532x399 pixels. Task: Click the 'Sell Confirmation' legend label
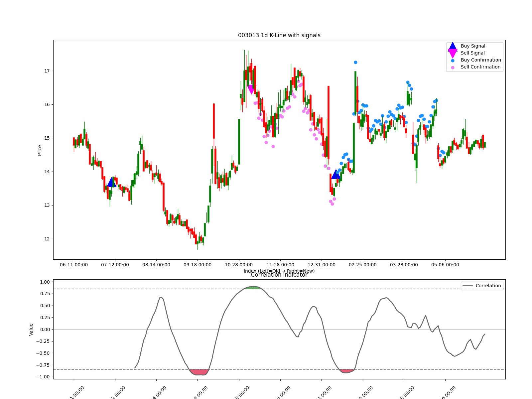[x=480, y=67]
